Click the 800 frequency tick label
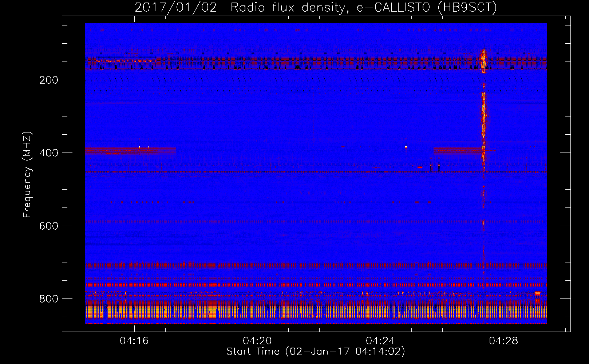 click(49, 299)
